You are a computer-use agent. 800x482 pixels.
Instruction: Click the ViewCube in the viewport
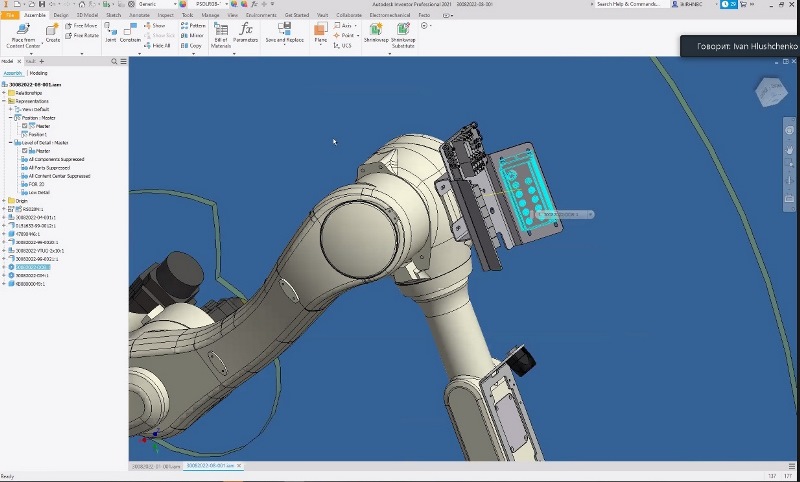click(x=772, y=92)
